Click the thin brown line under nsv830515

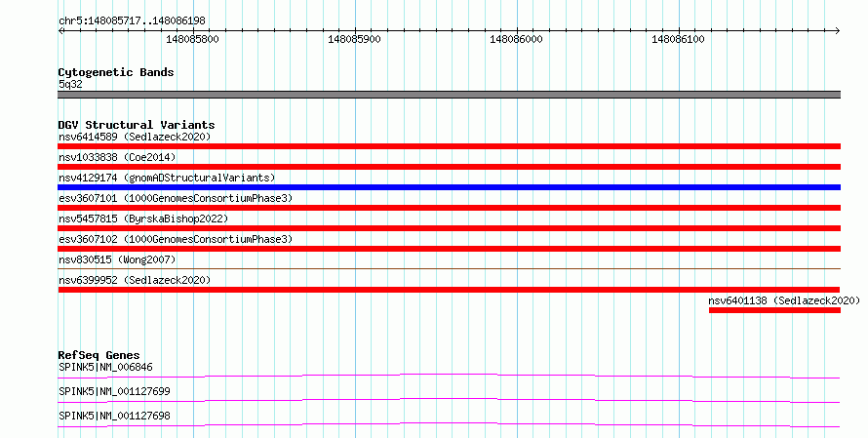pyautogui.click(x=449, y=268)
